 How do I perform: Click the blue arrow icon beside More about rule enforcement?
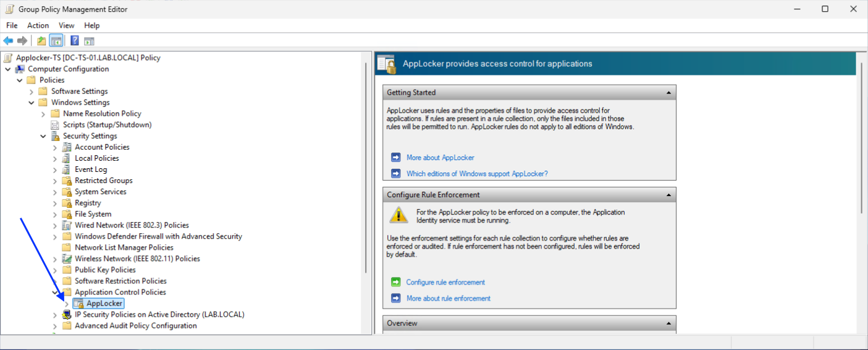[x=396, y=298]
